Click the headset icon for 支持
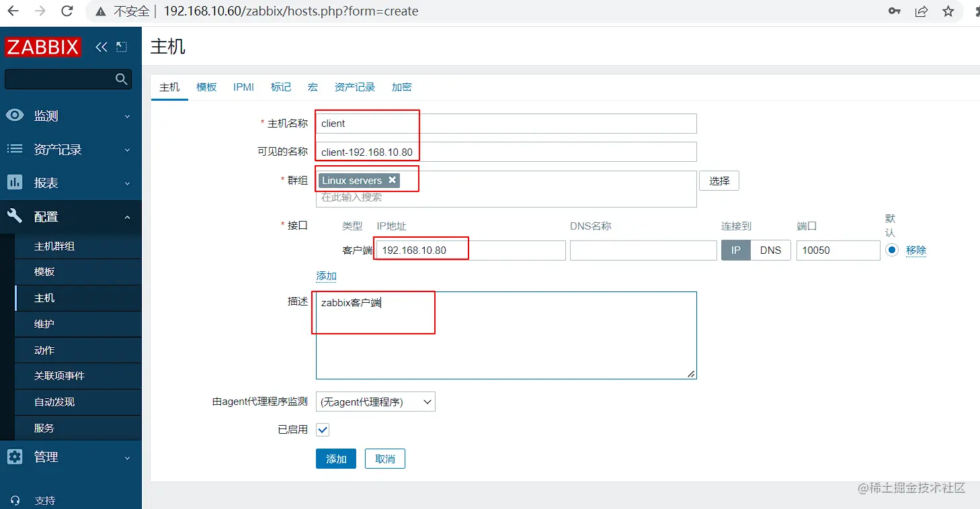Screen dimensions: 980x509 15,500
